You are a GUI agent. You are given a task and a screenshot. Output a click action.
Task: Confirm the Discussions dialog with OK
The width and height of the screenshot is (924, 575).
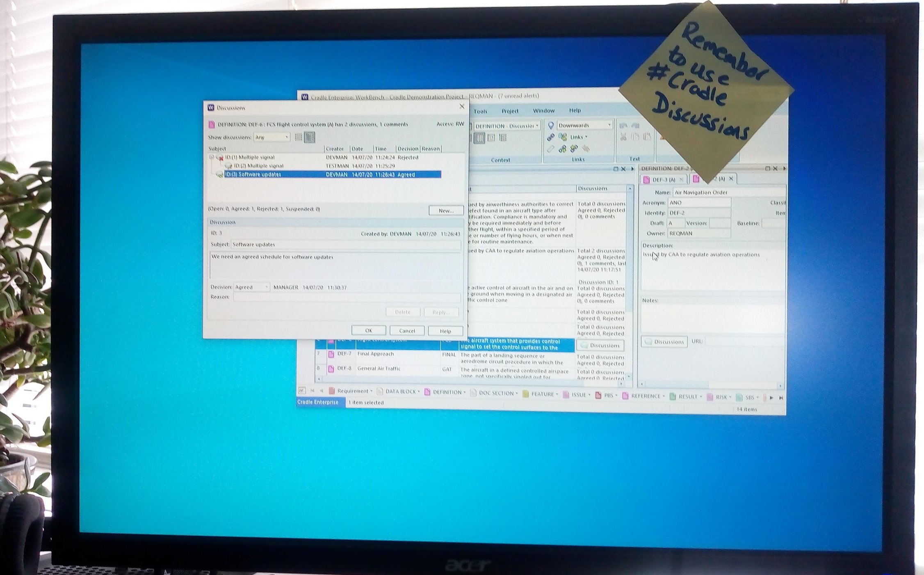pos(369,330)
